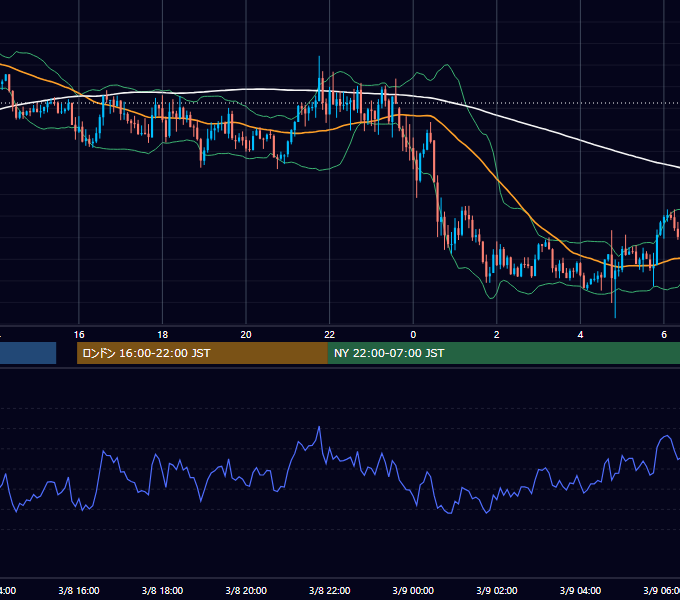The height and width of the screenshot is (600, 680).
Task: Click the 3/9 00:00 date label
Action: [x=413, y=590]
